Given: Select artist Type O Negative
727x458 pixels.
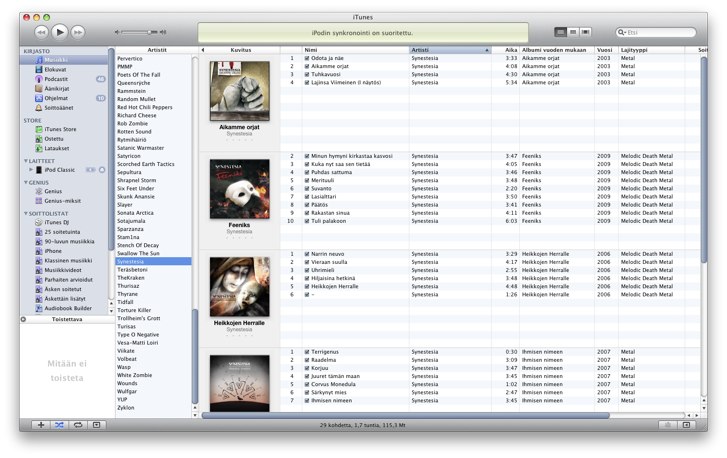Looking at the screenshot, I should click(x=138, y=335).
